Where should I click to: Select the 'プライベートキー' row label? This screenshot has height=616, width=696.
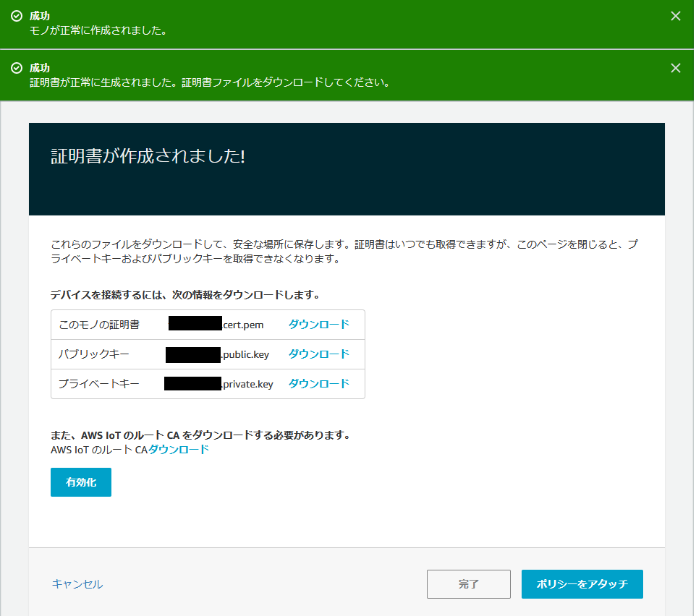pyautogui.click(x=98, y=384)
